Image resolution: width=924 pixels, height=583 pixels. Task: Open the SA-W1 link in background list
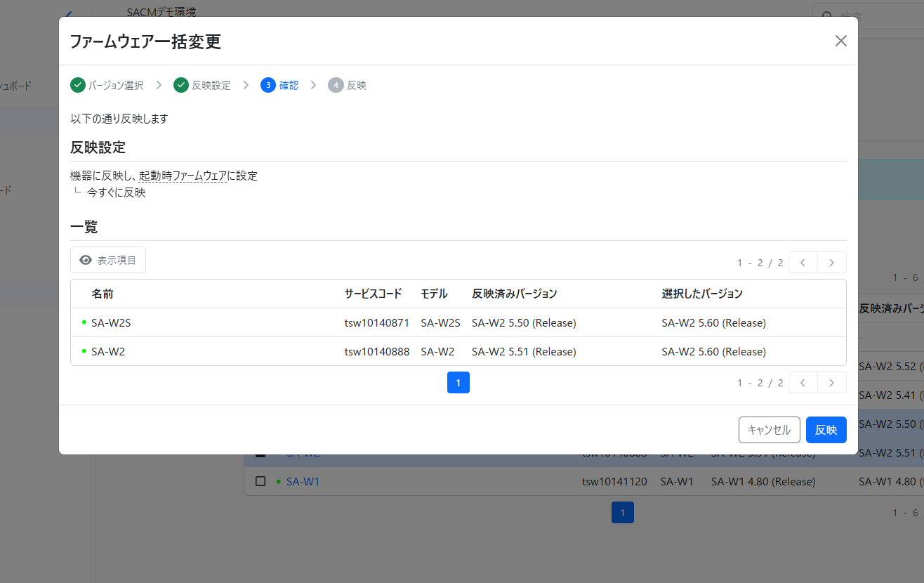click(x=303, y=481)
